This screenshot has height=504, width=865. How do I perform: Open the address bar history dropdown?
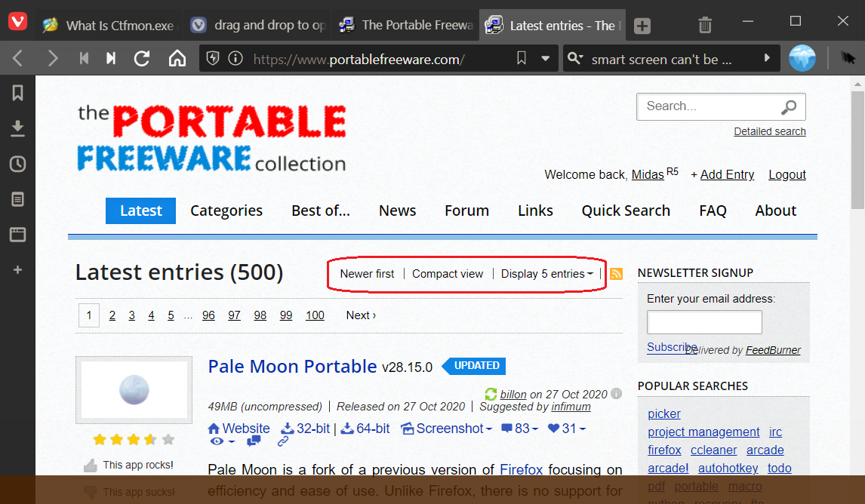[546, 58]
